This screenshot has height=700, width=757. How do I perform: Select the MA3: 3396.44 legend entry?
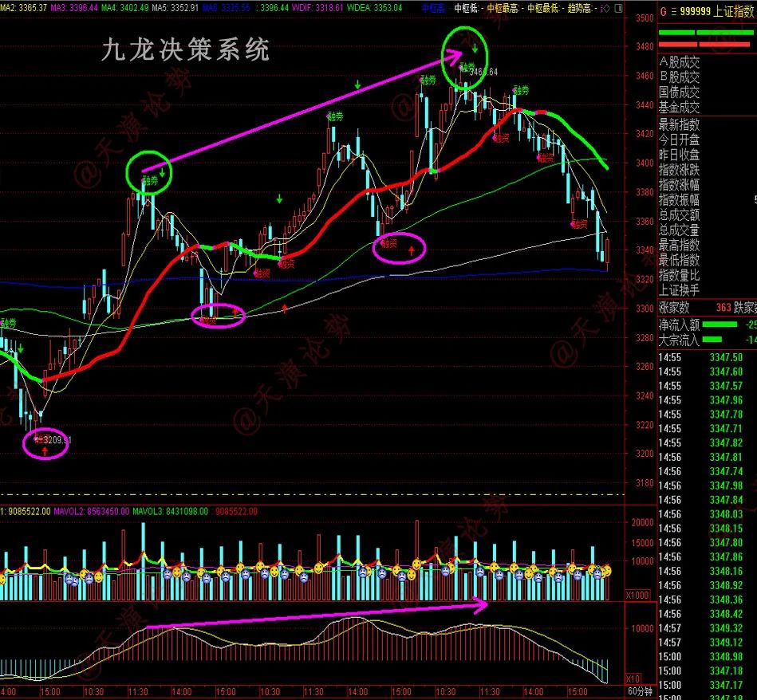(74, 8)
